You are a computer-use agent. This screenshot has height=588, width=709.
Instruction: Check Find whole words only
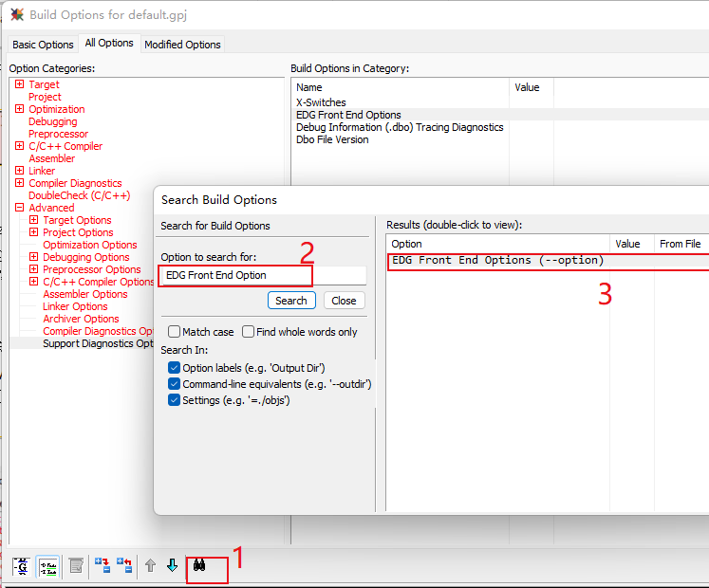[248, 332]
